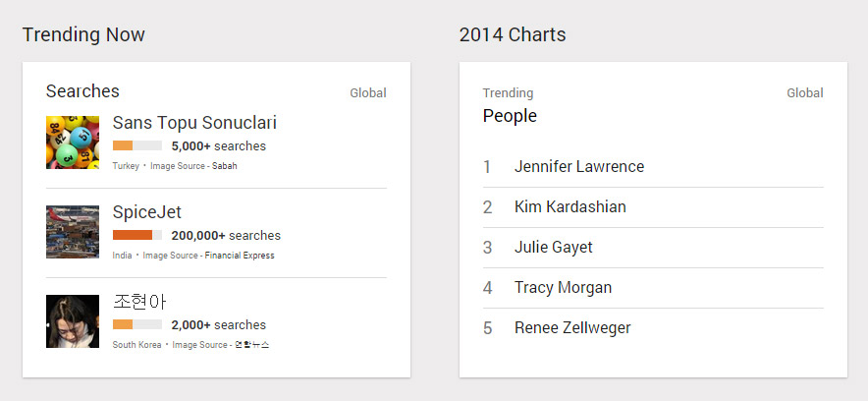Open the 2014 Charts section heading
This screenshot has height=401, width=868.
click(x=513, y=35)
